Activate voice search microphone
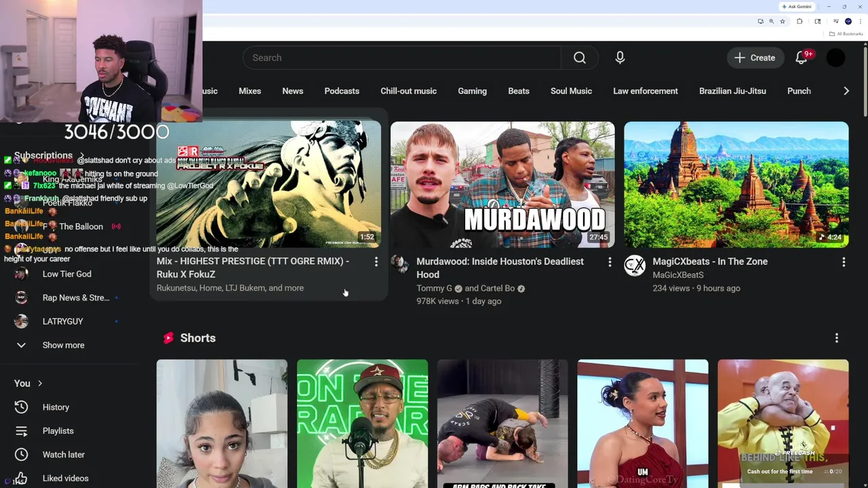Screen dimensions: 868x488 click(x=620, y=58)
